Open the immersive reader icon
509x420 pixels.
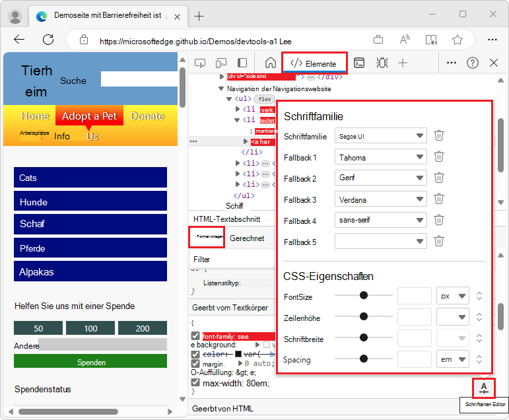pyautogui.click(x=431, y=40)
